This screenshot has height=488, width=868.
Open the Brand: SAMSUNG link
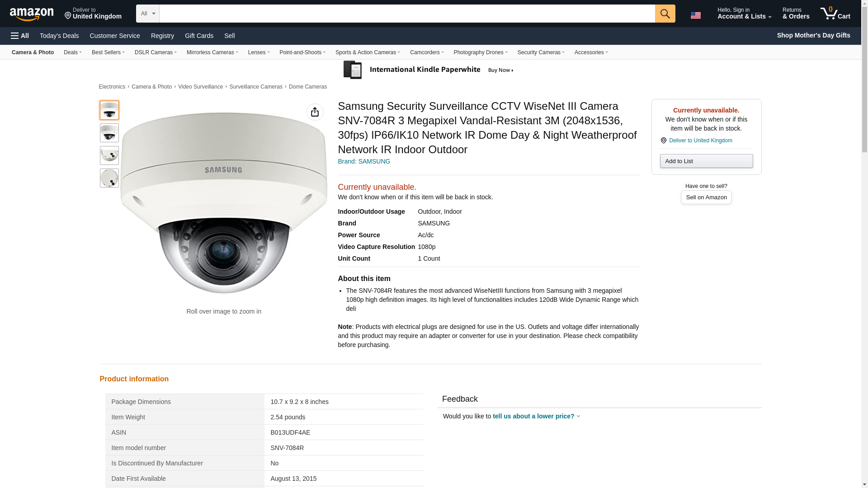363,161
